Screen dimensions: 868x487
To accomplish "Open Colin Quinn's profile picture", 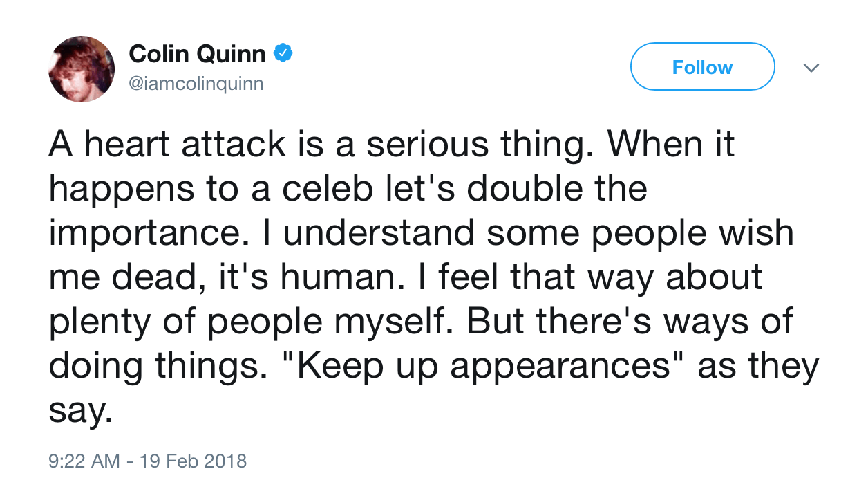I will [x=82, y=69].
